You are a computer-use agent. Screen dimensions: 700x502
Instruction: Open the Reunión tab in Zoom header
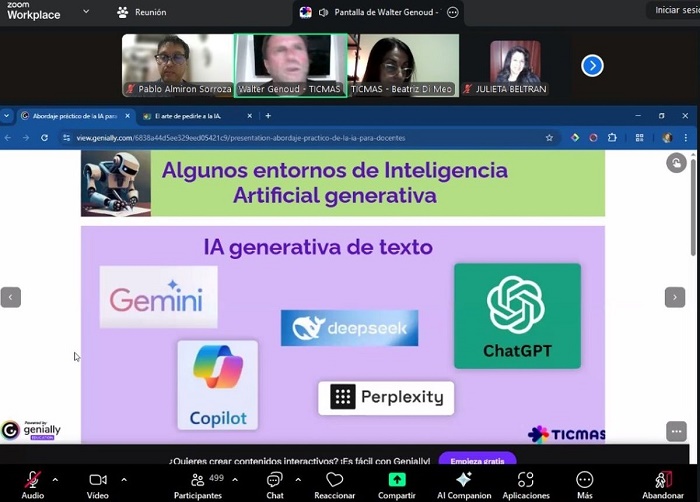point(142,12)
